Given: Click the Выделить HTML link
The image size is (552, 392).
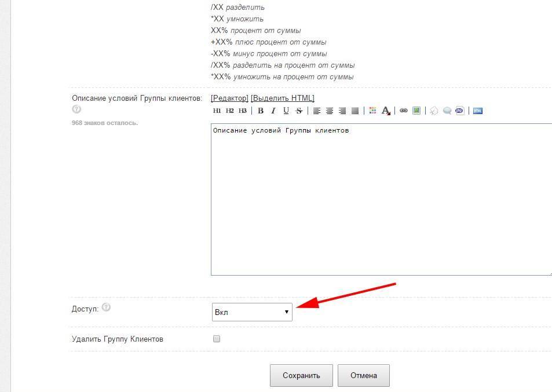Looking at the screenshot, I should (283, 98).
